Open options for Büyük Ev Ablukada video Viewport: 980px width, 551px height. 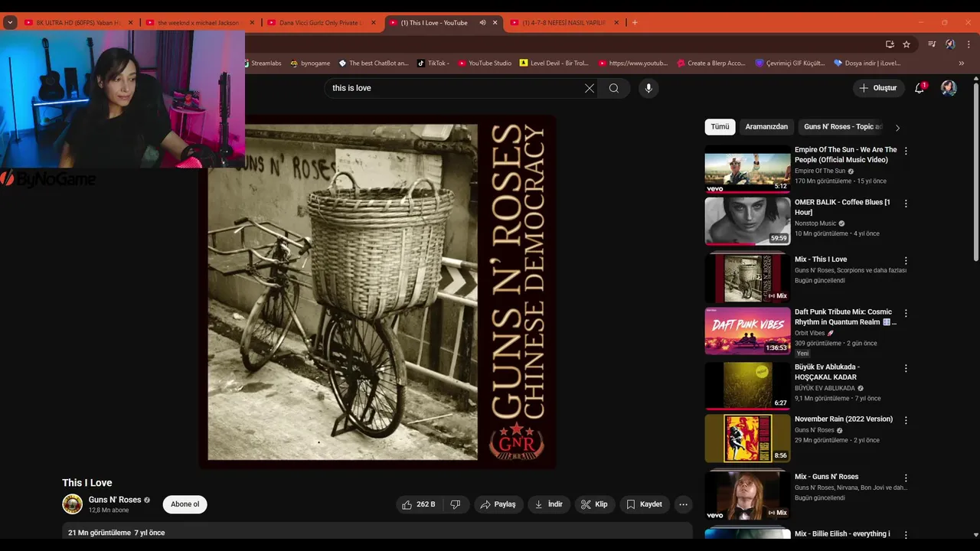click(x=906, y=368)
